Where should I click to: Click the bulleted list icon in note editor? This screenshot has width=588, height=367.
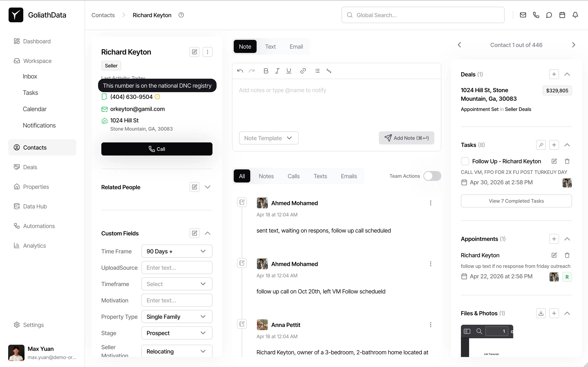pyautogui.click(x=317, y=71)
